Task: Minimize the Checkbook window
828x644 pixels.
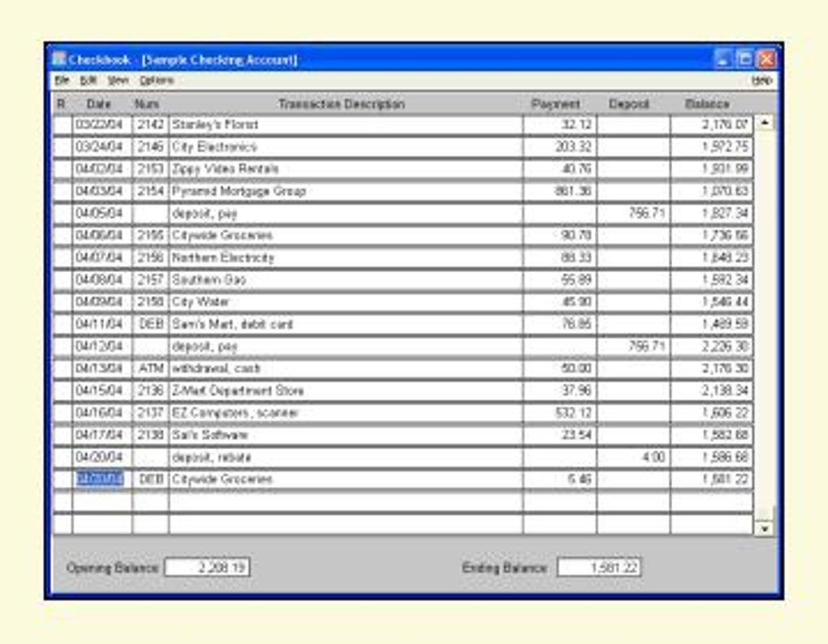Action: (x=723, y=58)
